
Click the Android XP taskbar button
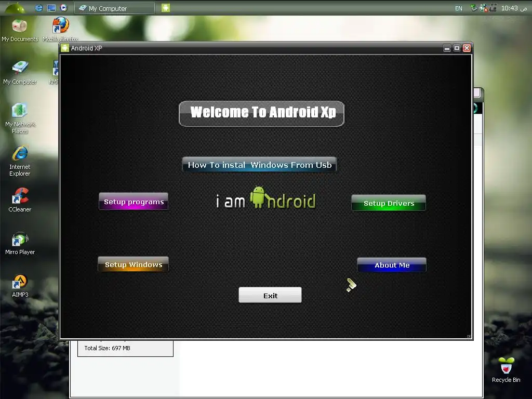pos(166,8)
